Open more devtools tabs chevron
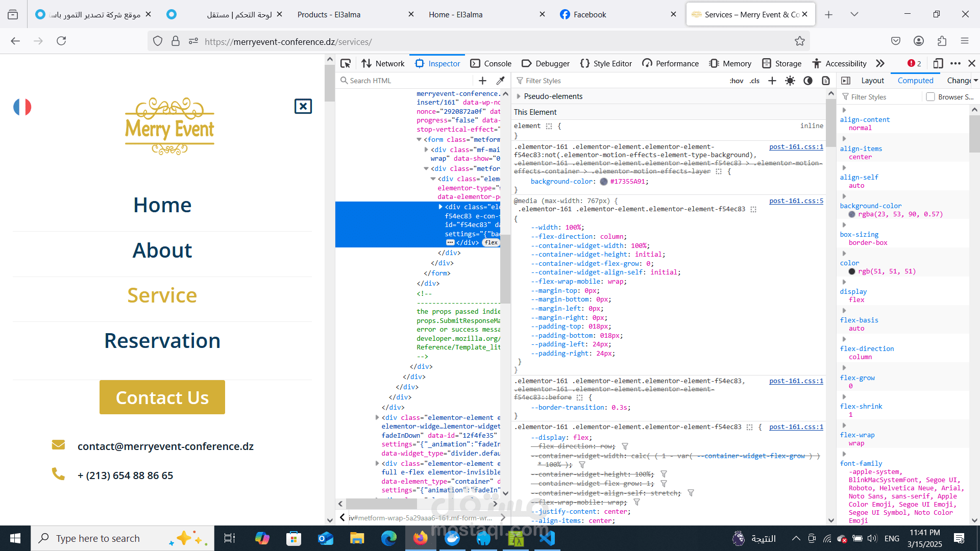Image resolution: width=980 pixels, height=551 pixels. click(x=880, y=64)
